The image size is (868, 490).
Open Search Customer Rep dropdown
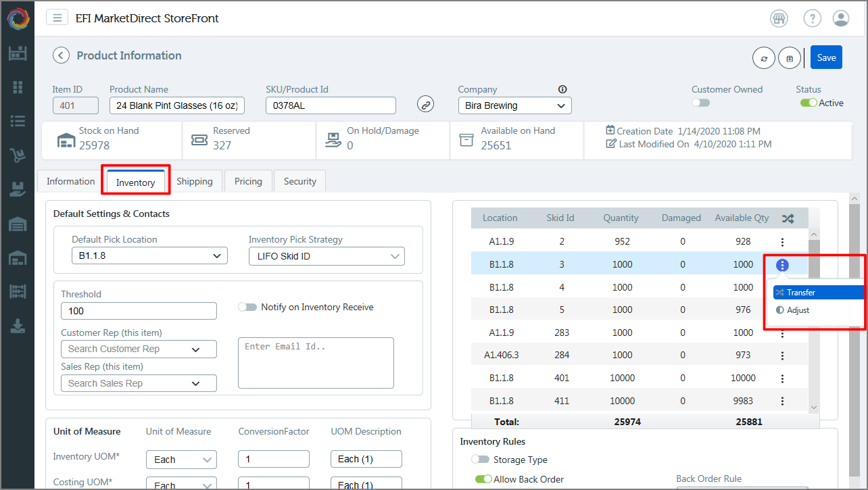click(139, 349)
